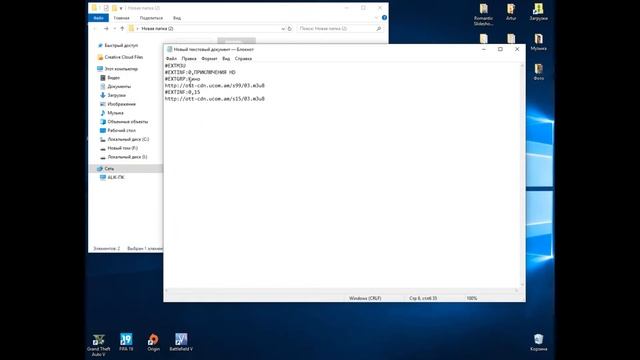Click the Artur desktop folder icon

pos(511,12)
